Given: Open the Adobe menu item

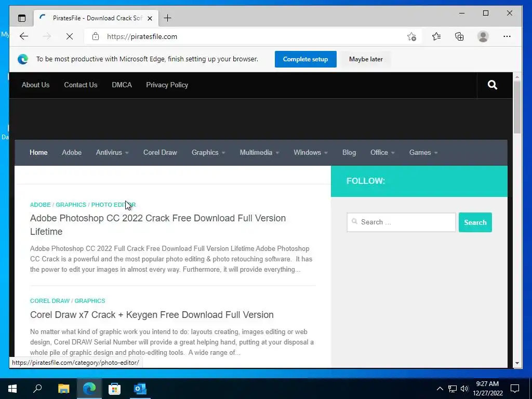Looking at the screenshot, I should 72,152.
